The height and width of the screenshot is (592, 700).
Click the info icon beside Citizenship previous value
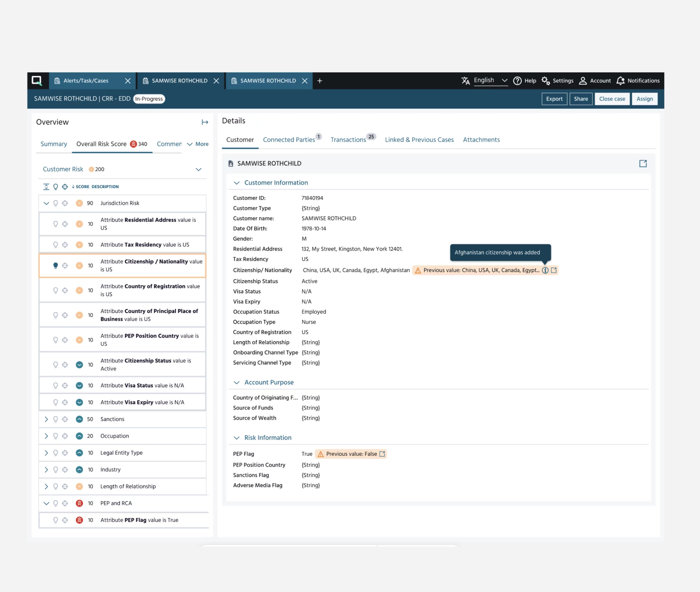tap(545, 270)
